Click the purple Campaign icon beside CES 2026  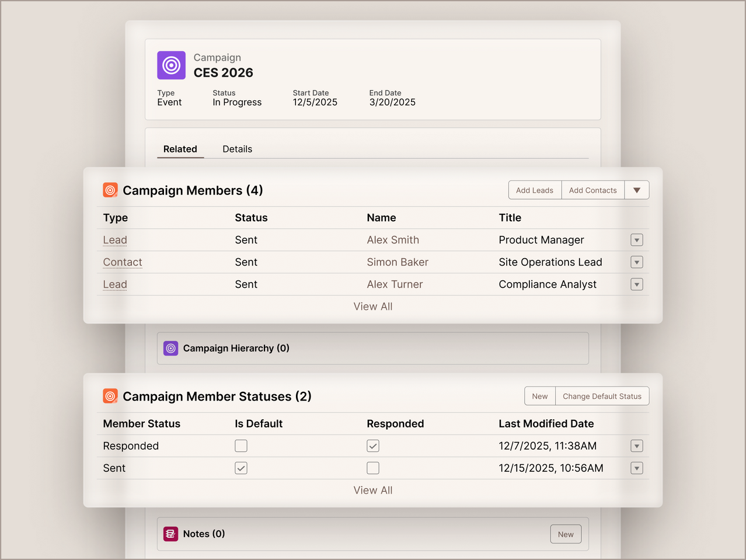pos(171,65)
